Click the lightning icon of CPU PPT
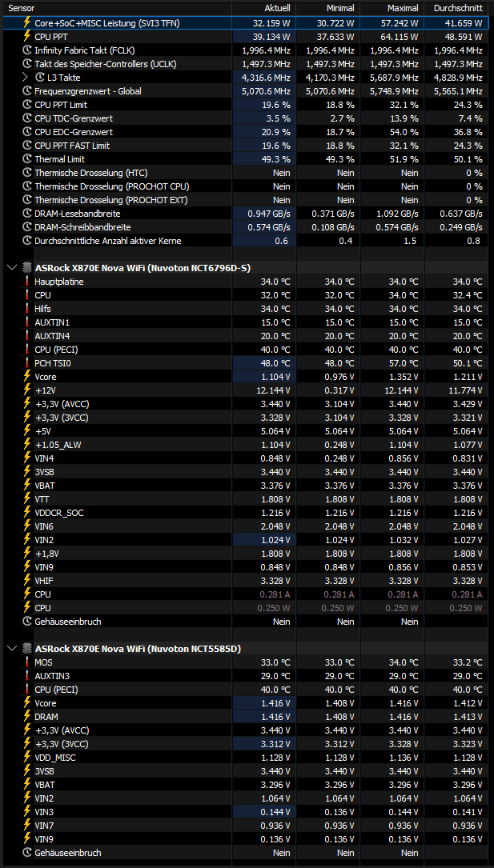Screen dimensions: 494x868 pos(26,37)
